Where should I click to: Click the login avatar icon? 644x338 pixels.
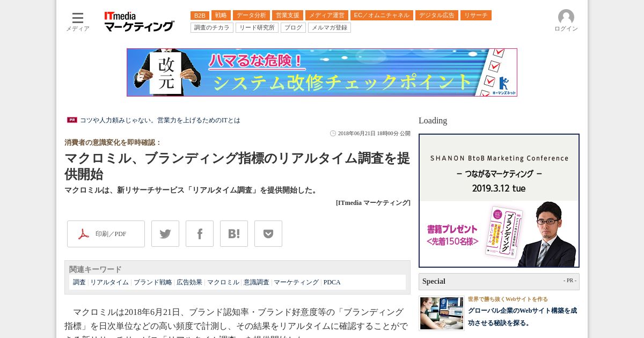[x=566, y=17]
